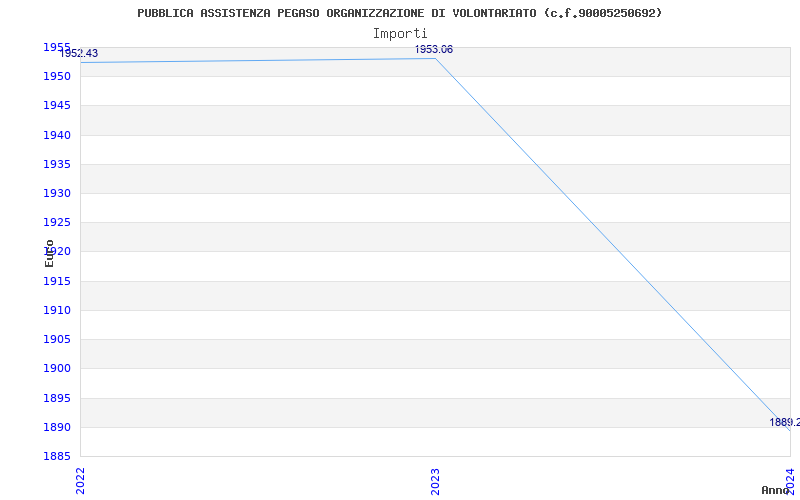Click the 1910 y-axis tick label
This screenshot has width=800, height=500.
57,310
